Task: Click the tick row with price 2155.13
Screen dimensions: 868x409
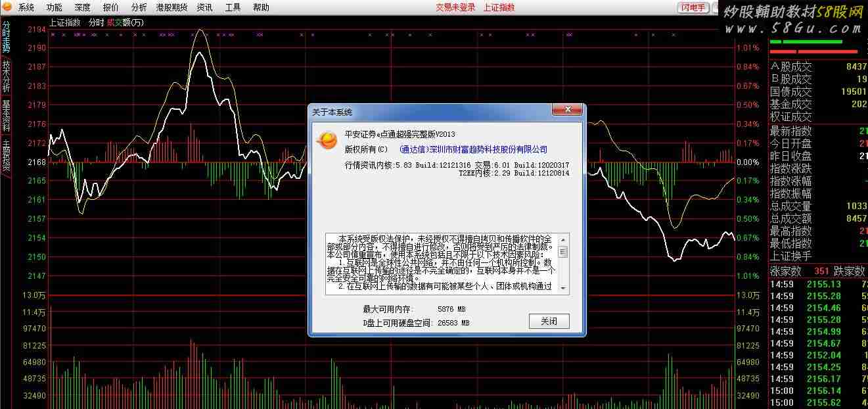Action: tap(818, 284)
